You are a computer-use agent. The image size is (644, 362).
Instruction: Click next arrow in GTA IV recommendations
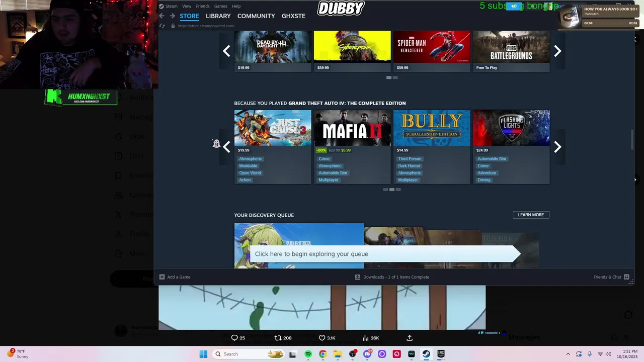557,147
